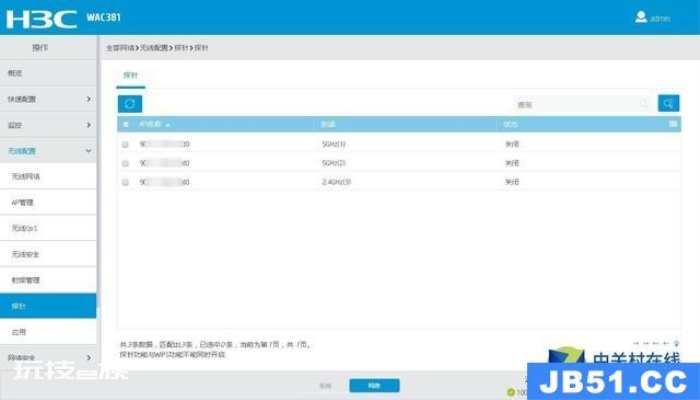The image size is (700, 400).
Task: Open AP管理 in the sidebar
Action: (48, 202)
